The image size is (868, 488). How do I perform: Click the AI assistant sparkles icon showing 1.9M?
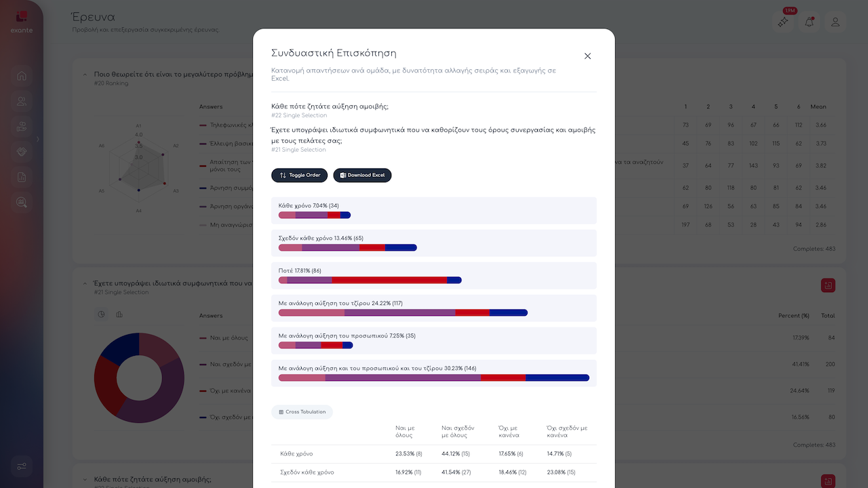783,22
